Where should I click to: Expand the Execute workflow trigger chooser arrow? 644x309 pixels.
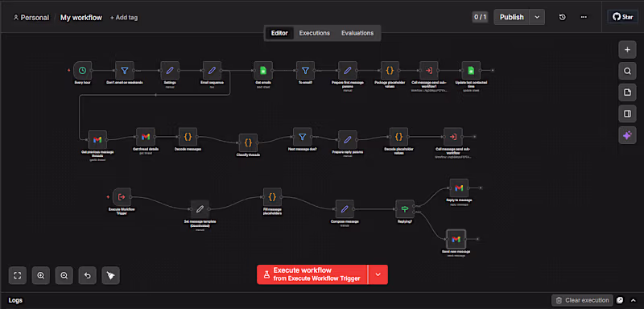378,274
